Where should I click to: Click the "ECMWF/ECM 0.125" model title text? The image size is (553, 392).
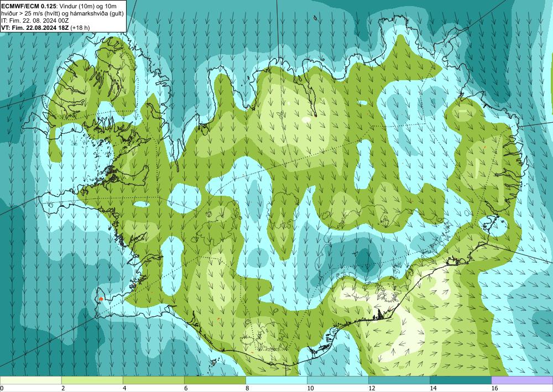click(29, 6)
